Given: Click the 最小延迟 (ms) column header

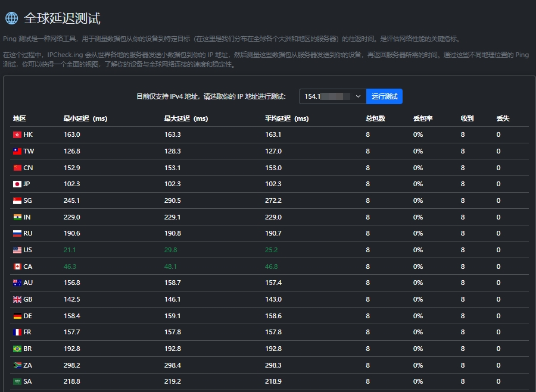Looking at the screenshot, I should (85, 118).
